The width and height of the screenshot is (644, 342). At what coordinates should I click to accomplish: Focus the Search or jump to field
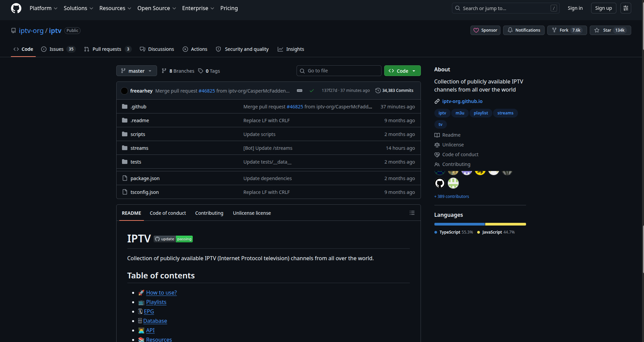[x=505, y=8]
